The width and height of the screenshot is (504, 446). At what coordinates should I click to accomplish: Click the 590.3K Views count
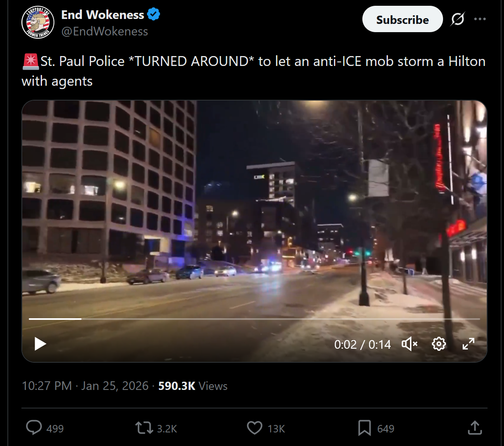tap(193, 386)
